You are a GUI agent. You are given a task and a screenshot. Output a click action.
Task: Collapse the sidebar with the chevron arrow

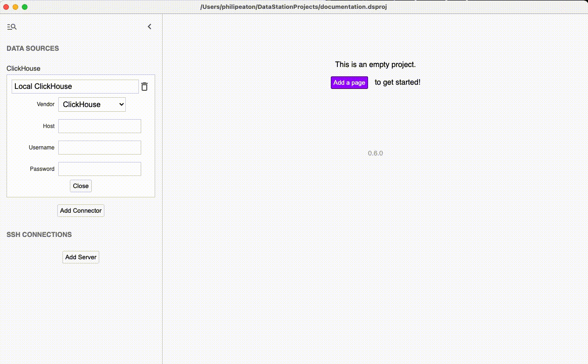pos(150,27)
